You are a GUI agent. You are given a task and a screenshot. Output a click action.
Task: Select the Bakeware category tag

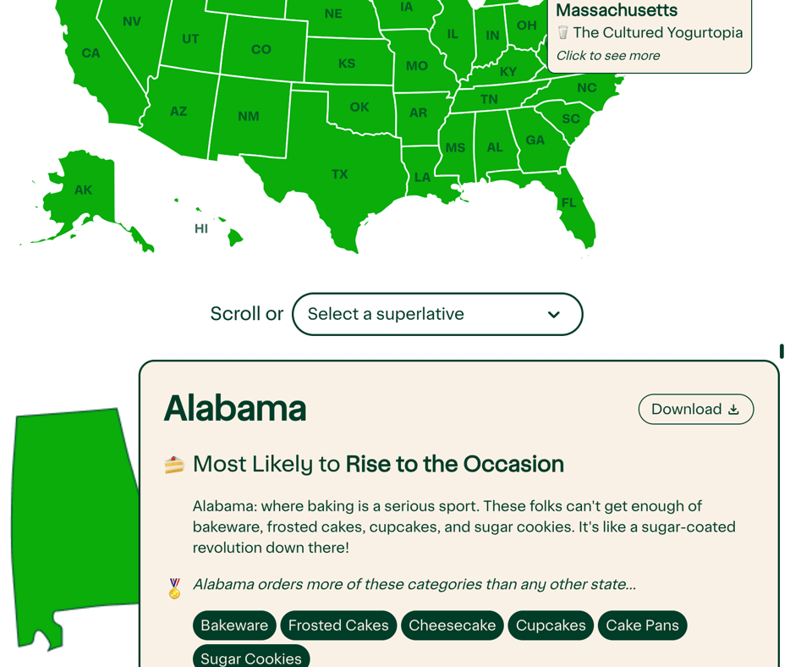[x=234, y=626]
